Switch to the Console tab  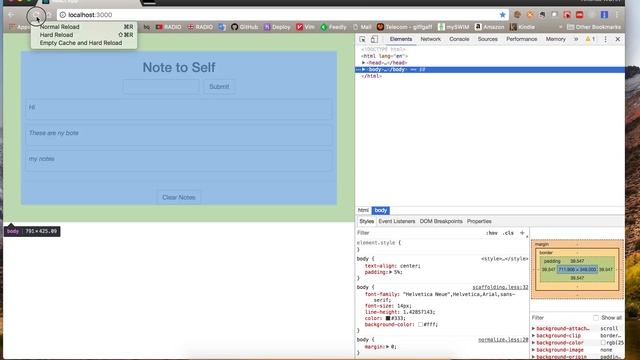click(x=459, y=39)
